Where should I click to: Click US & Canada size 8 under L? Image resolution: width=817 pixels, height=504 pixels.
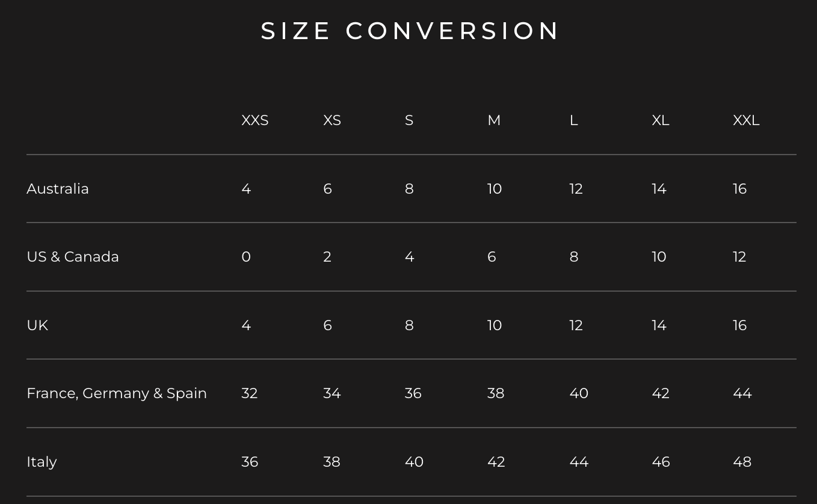pyautogui.click(x=573, y=257)
